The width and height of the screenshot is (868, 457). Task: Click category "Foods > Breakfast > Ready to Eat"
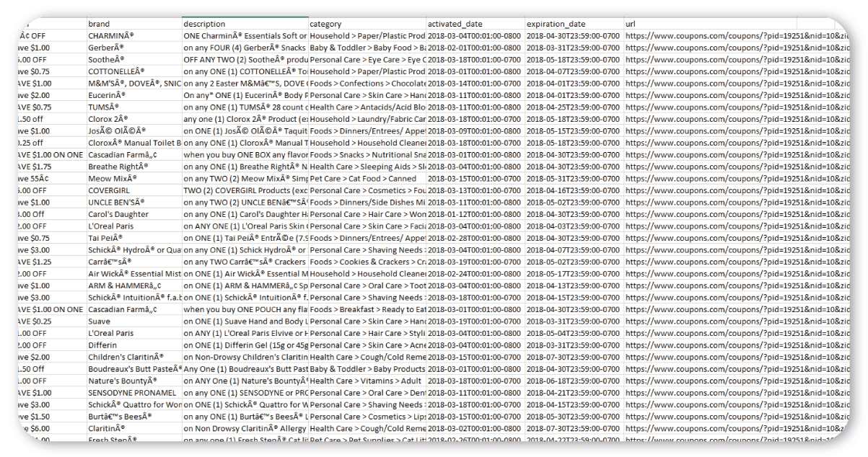tap(367, 310)
